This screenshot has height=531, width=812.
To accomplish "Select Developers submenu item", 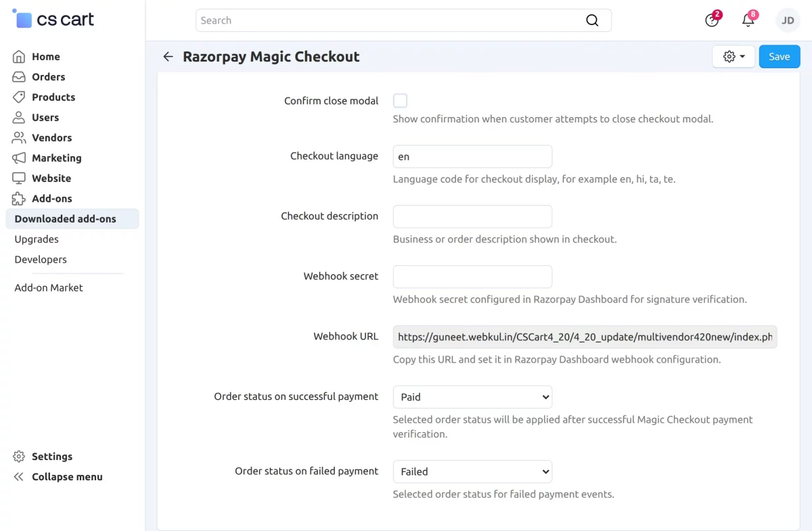I will [41, 260].
